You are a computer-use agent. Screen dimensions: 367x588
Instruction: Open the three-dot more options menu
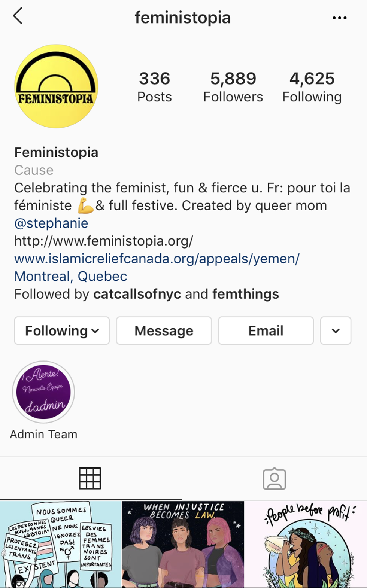pyautogui.click(x=339, y=18)
